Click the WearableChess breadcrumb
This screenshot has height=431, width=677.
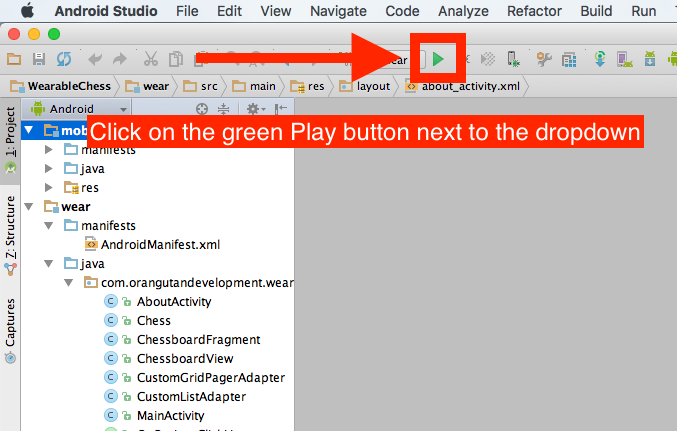click(61, 86)
